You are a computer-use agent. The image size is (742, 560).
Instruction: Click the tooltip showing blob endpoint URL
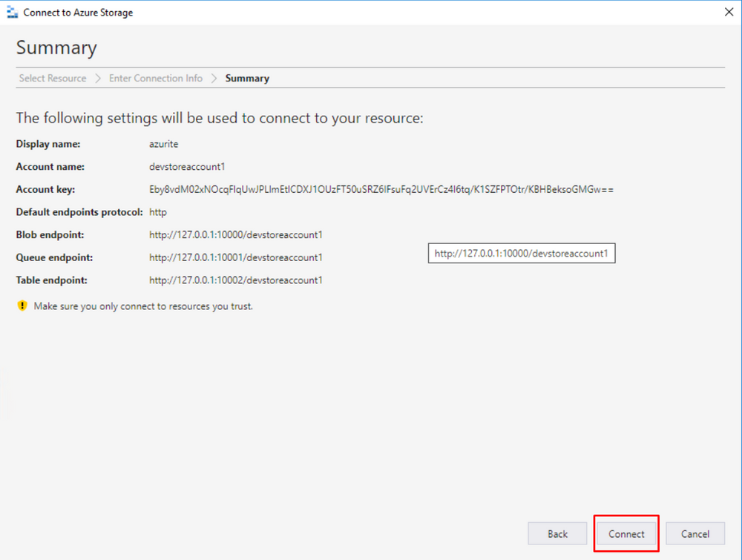click(x=522, y=253)
